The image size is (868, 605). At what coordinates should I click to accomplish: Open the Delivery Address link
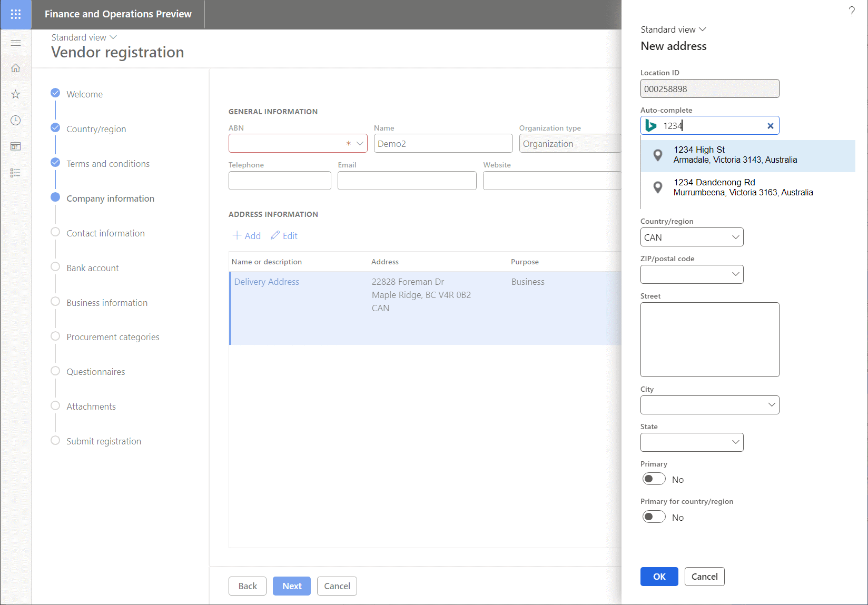tap(267, 282)
